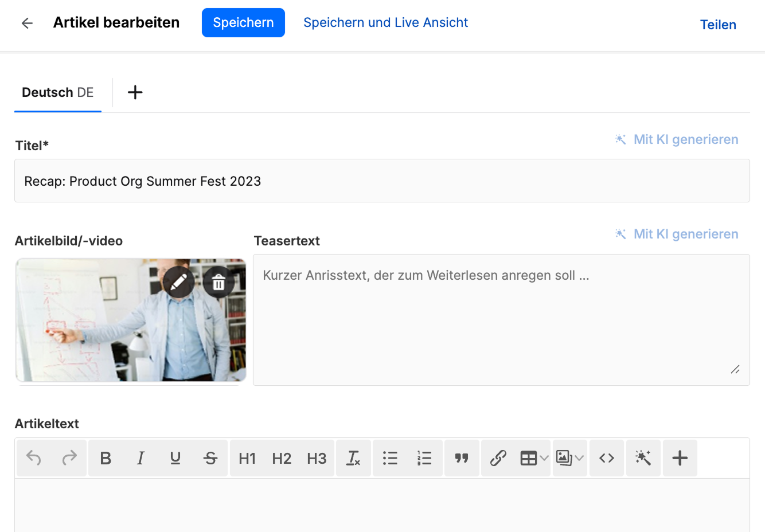Insert a hyperlink in article text
Image resolution: width=765 pixels, height=532 pixels.
pos(498,458)
